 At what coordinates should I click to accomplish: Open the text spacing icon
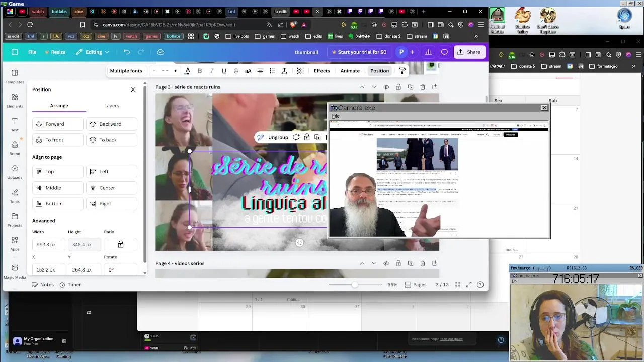[x=284, y=71]
